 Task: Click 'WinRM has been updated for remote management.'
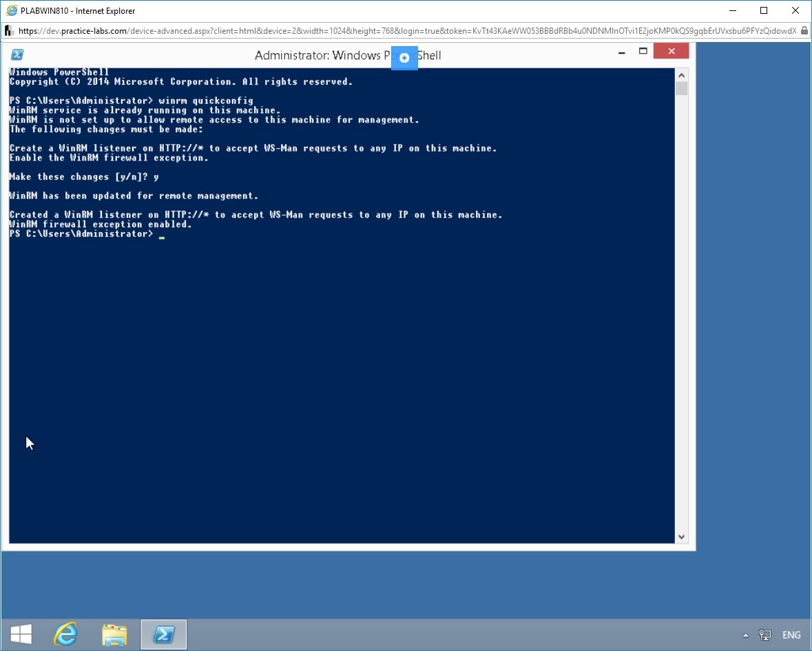pos(134,196)
